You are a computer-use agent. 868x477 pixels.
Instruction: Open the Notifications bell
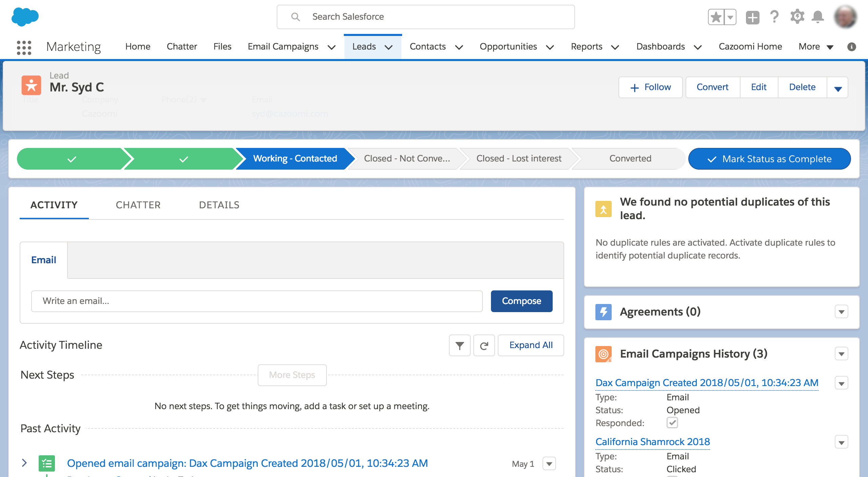pyautogui.click(x=818, y=17)
